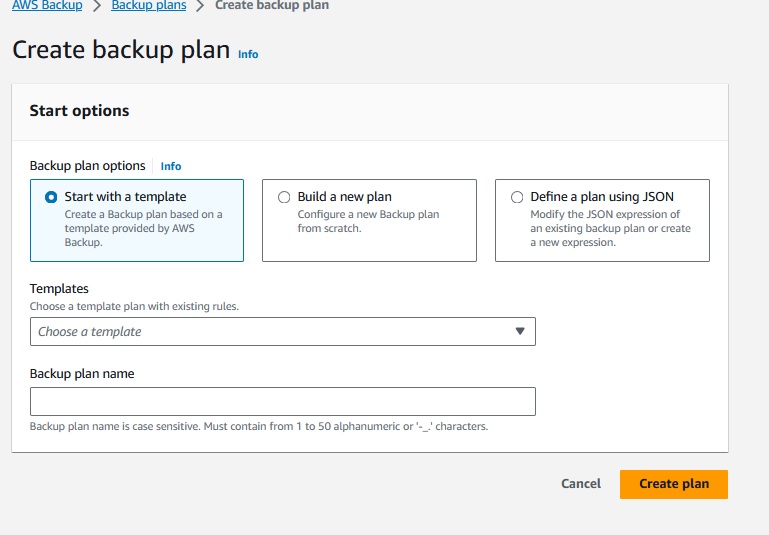Viewport: 769px width, 535px height.
Task: Go to Backup plans breadcrumb link
Action: point(149,5)
